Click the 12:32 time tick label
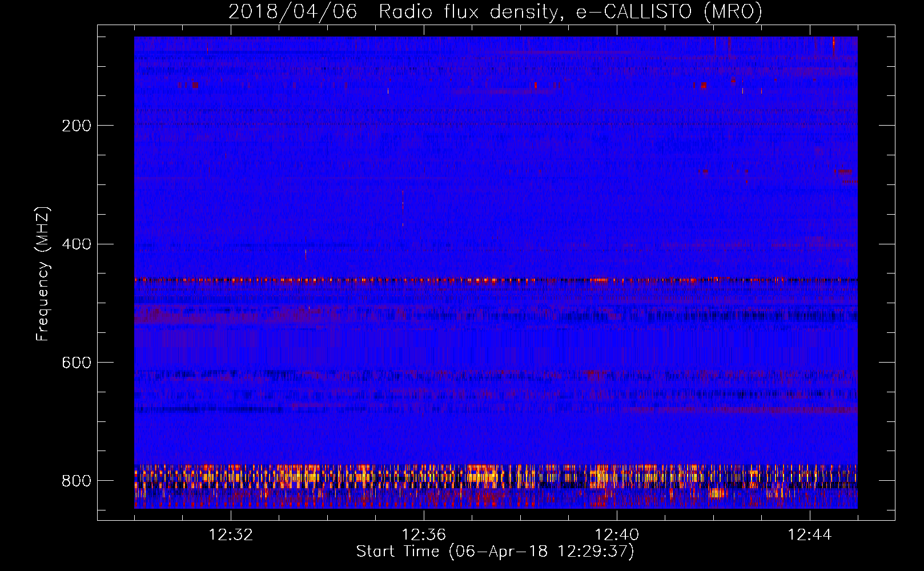 tap(231, 535)
